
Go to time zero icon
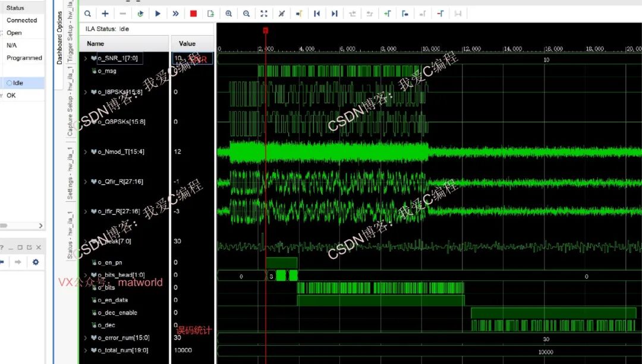(x=317, y=14)
